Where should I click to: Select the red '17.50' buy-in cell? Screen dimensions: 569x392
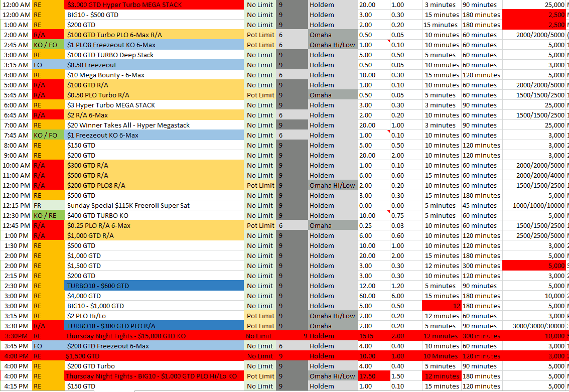(374, 376)
